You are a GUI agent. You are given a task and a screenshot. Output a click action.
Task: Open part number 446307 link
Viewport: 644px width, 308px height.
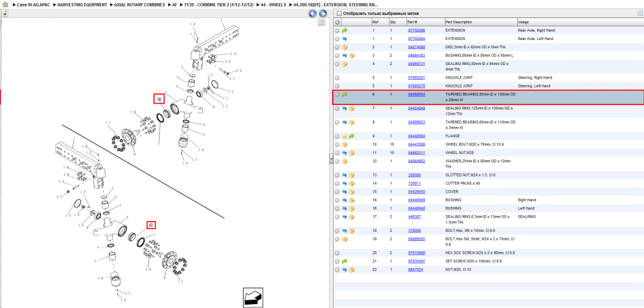point(414,217)
